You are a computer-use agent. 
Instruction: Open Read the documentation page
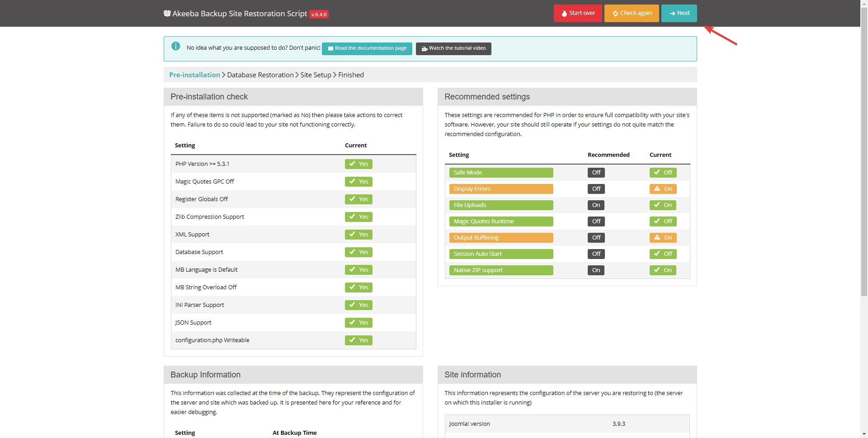tap(367, 48)
